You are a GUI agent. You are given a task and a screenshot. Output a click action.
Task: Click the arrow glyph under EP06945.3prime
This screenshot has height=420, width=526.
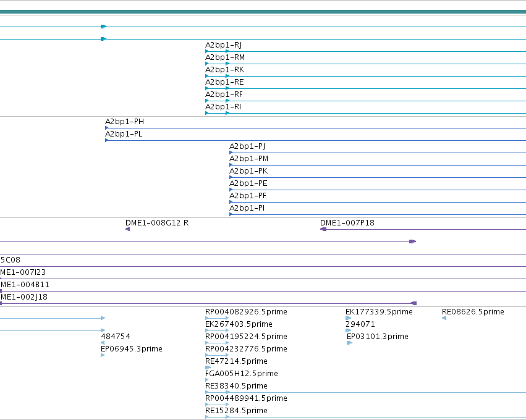pos(103,355)
